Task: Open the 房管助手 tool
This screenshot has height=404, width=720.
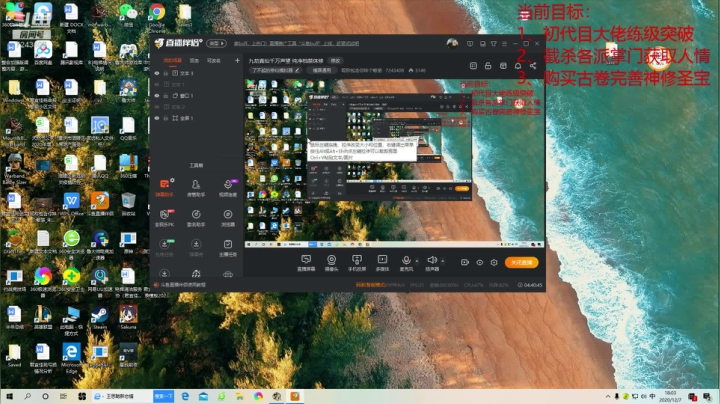Action: coord(196,187)
